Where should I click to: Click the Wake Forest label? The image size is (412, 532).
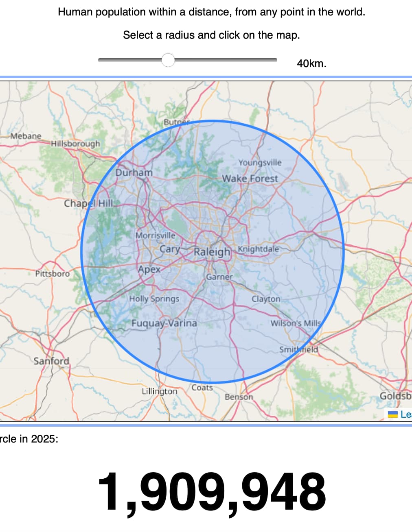pos(250,179)
